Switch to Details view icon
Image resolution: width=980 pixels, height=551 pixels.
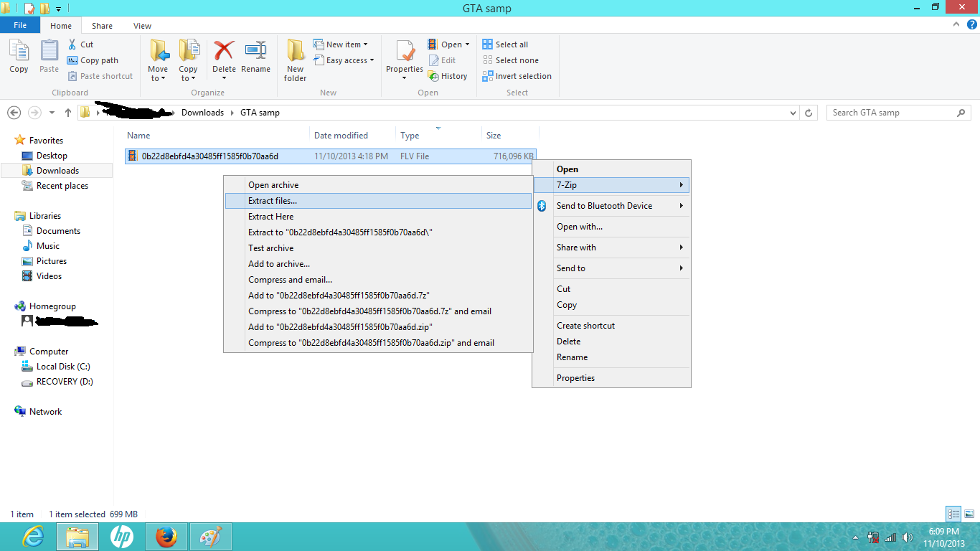click(x=953, y=514)
